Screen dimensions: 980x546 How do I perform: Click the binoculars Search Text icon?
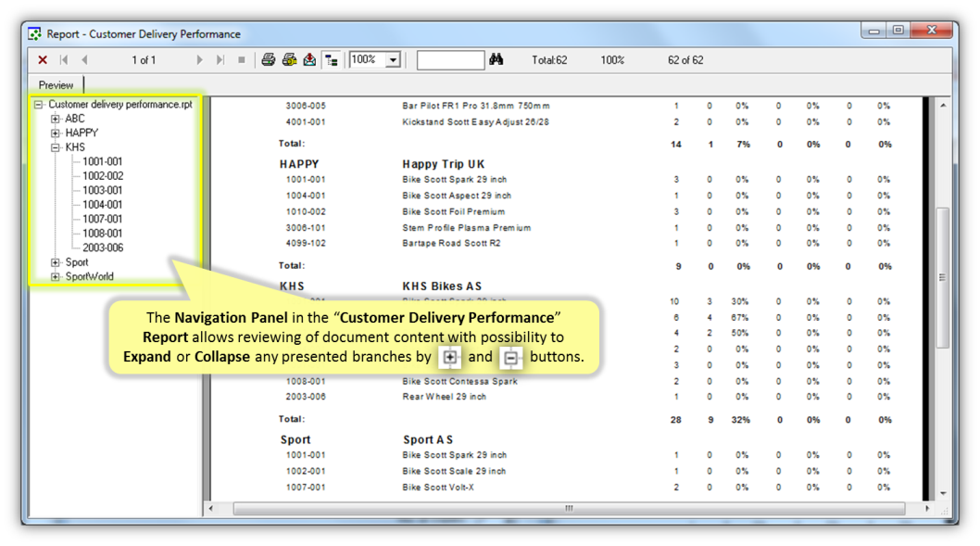[x=496, y=60]
